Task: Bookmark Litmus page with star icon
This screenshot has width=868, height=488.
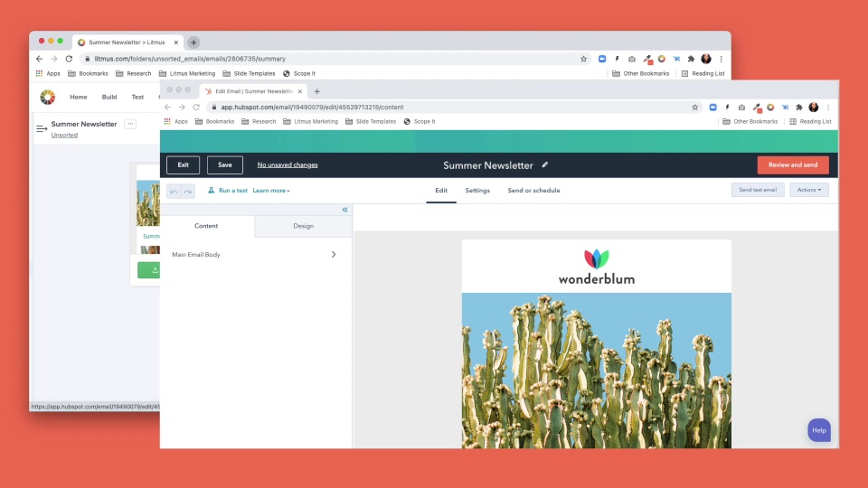Action: click(583, 59)
